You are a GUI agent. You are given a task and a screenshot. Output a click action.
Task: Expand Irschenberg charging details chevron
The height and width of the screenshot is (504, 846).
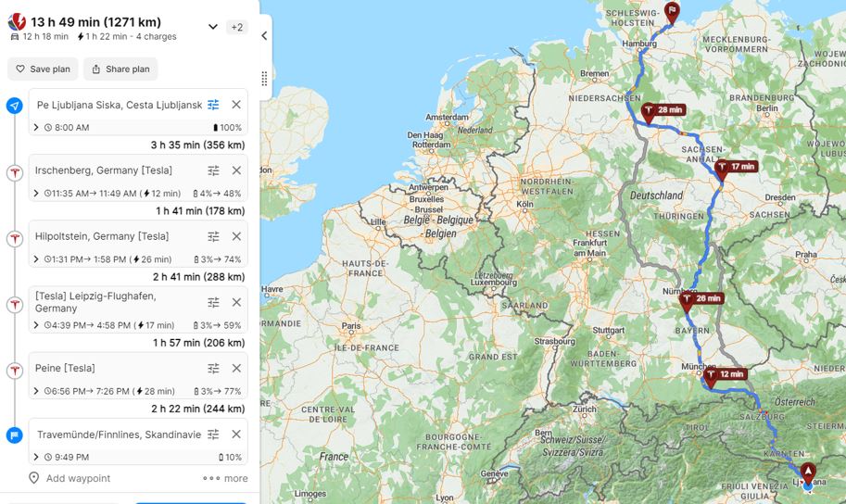pos(35,194)
